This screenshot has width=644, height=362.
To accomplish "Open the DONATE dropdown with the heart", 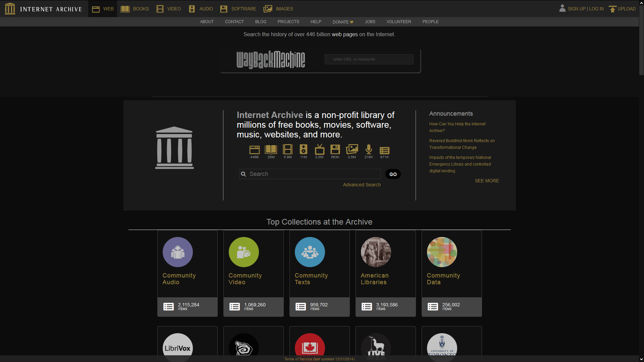I will tap(342, 22).
